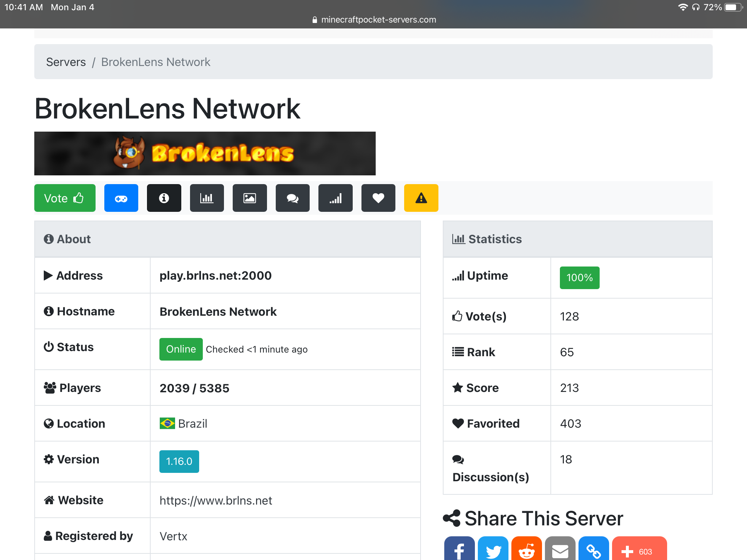Click the About section header
747x560 pixels.
pos(228,239)
